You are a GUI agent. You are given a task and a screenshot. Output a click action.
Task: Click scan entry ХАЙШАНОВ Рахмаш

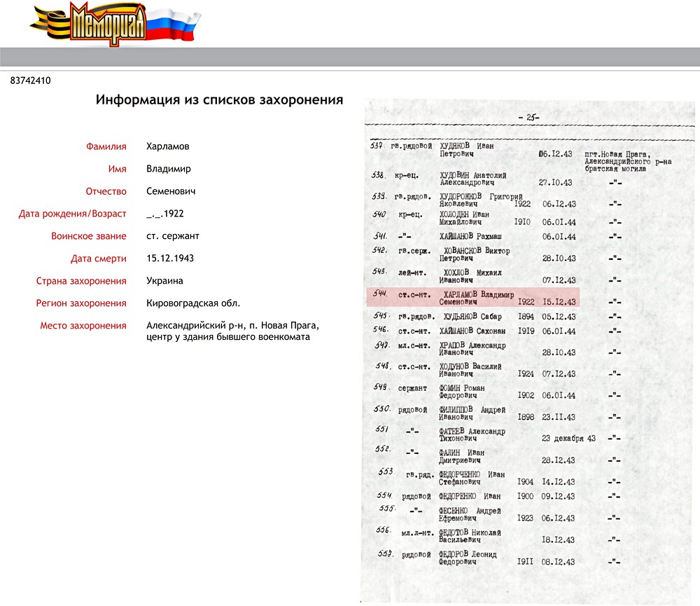point(470,236)
